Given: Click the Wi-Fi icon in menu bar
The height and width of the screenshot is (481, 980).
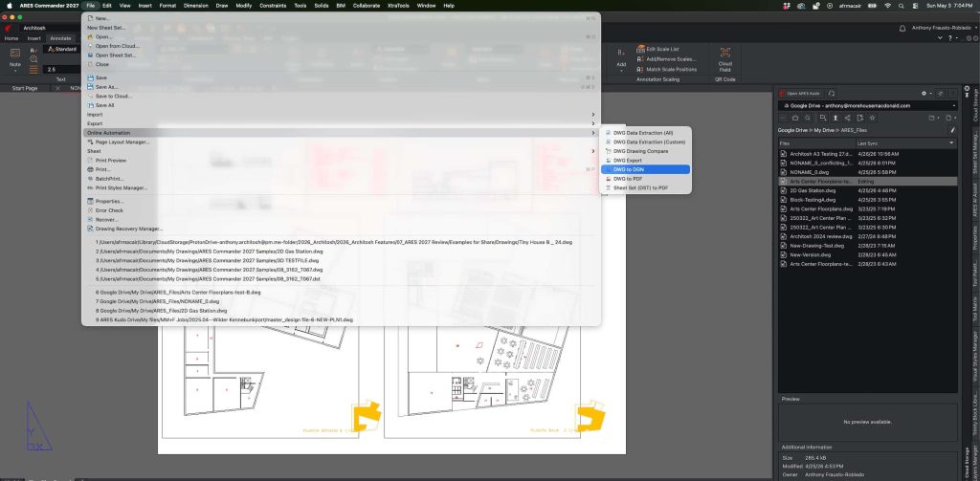Looking at the screenshot, I should point(888,5).
